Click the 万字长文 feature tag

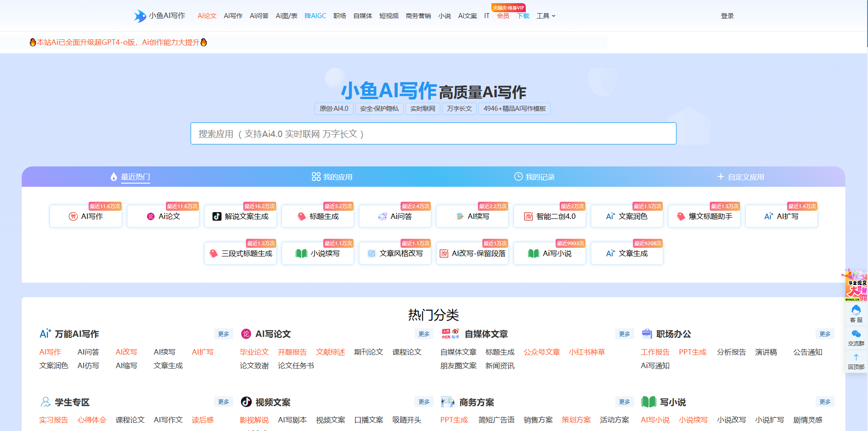[x=459, y=109]
